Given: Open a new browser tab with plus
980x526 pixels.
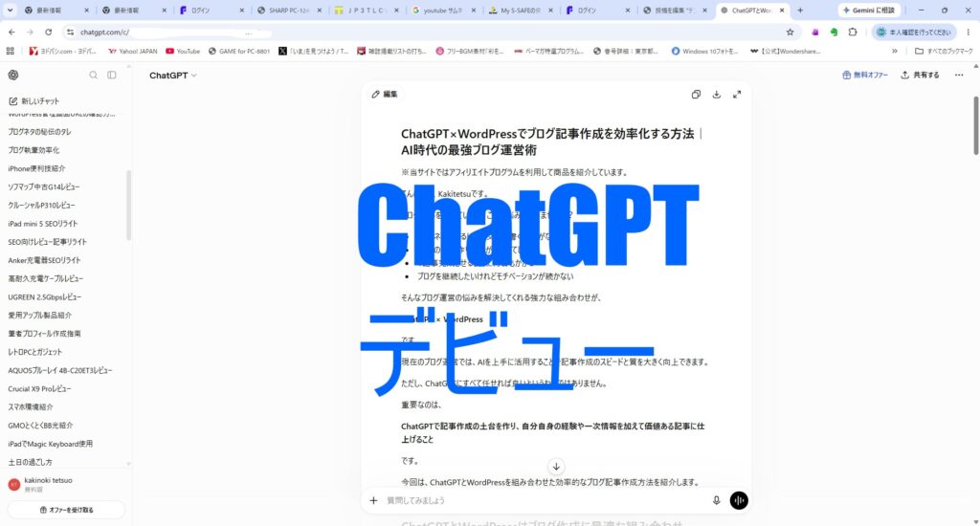Looking at the screenshot, I should click(x=800, y=11).
